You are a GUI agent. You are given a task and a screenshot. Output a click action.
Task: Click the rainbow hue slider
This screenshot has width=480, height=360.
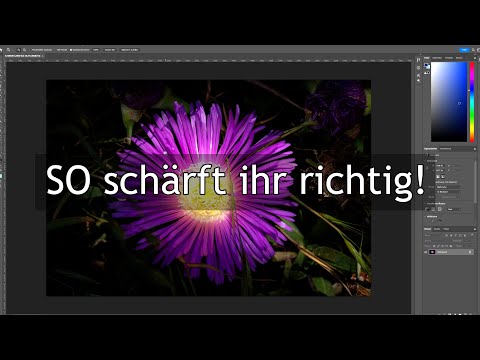click(472, 102)
